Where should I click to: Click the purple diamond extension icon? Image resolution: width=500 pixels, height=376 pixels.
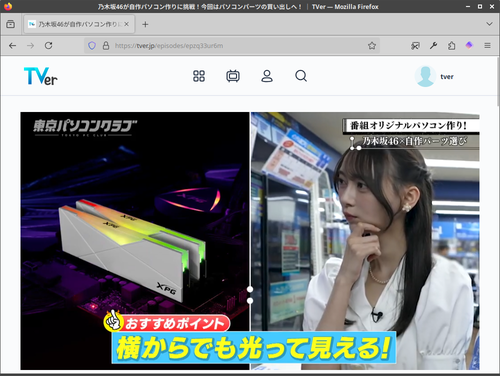pyautogui.click(x=469, y=45)
